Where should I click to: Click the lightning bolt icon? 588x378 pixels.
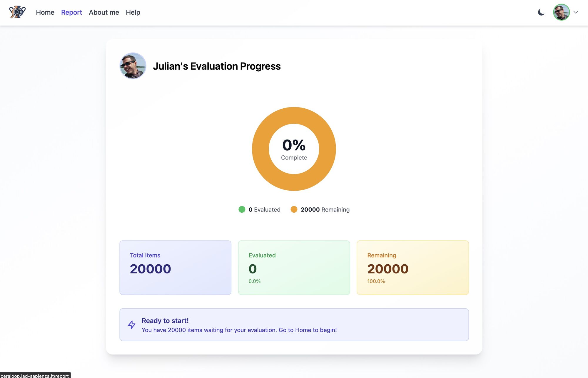pyautogui.click(x=132, y=325)
